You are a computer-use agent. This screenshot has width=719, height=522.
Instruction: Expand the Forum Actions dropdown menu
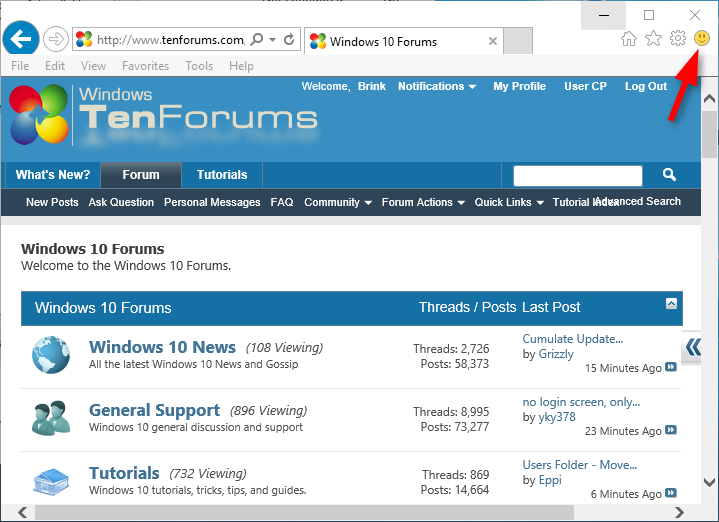coord(423,202)
